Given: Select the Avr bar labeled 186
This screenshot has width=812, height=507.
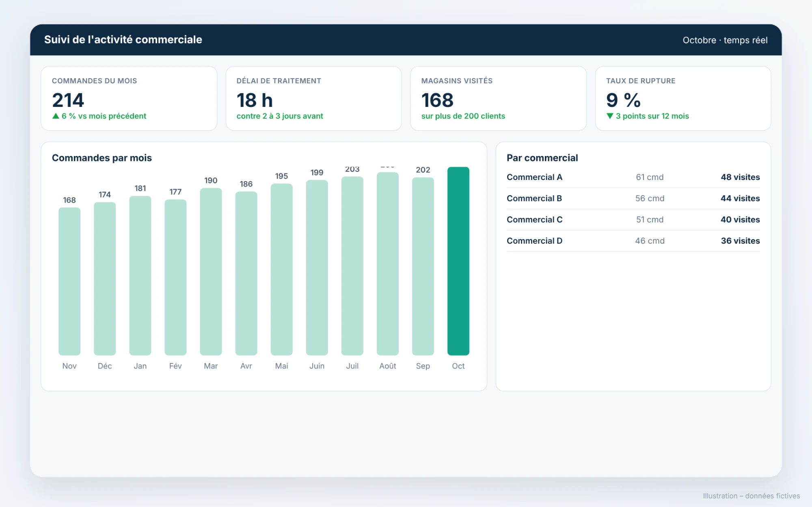Looking at the screenshot, I should 246,273.
